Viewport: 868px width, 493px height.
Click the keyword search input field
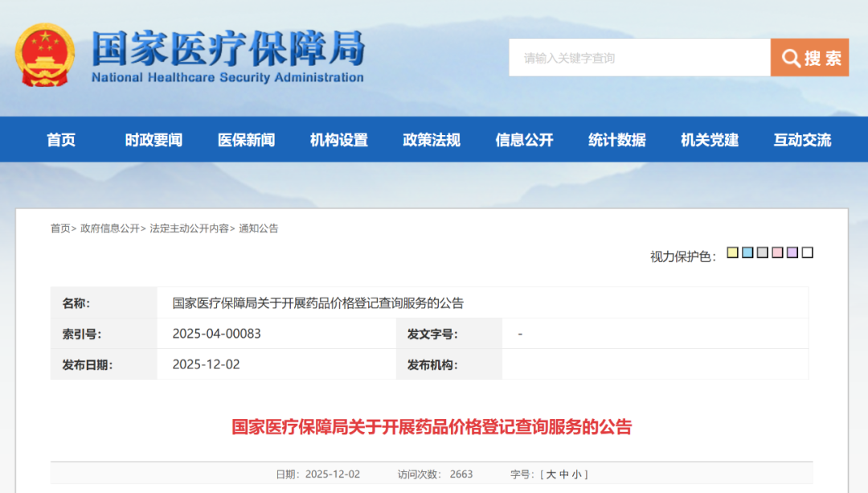[x=639, y=58]
